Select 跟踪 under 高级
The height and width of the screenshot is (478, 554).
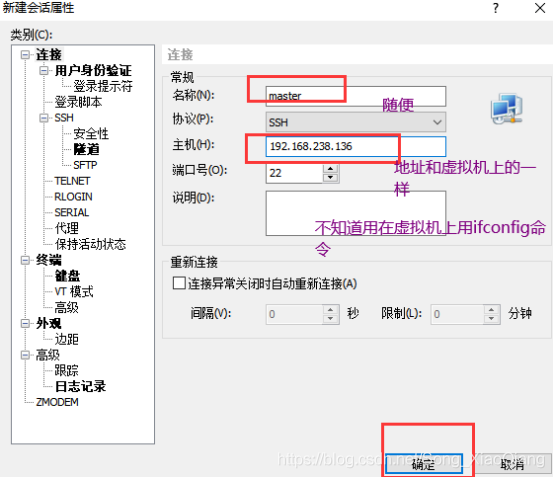(66, 371)
